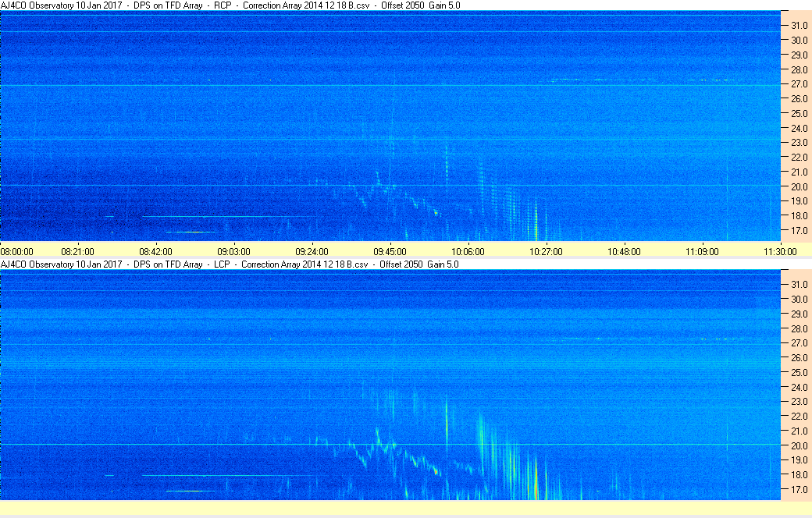Click the 08:21:00 time axis label
The width and height of the screenshot is (812, 518).
coord(77,252)
